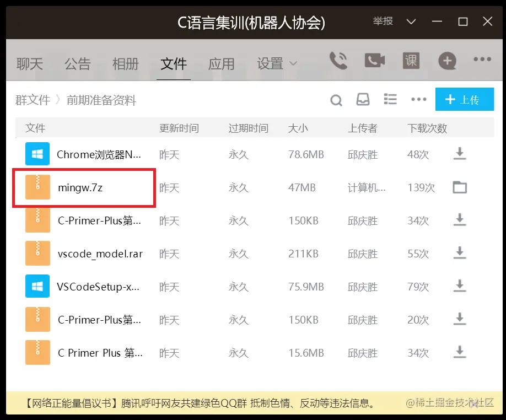Go back to 群文件 via breadcrumb
The height and width of the screenshot is (420, 506).
tap(33, 100)
